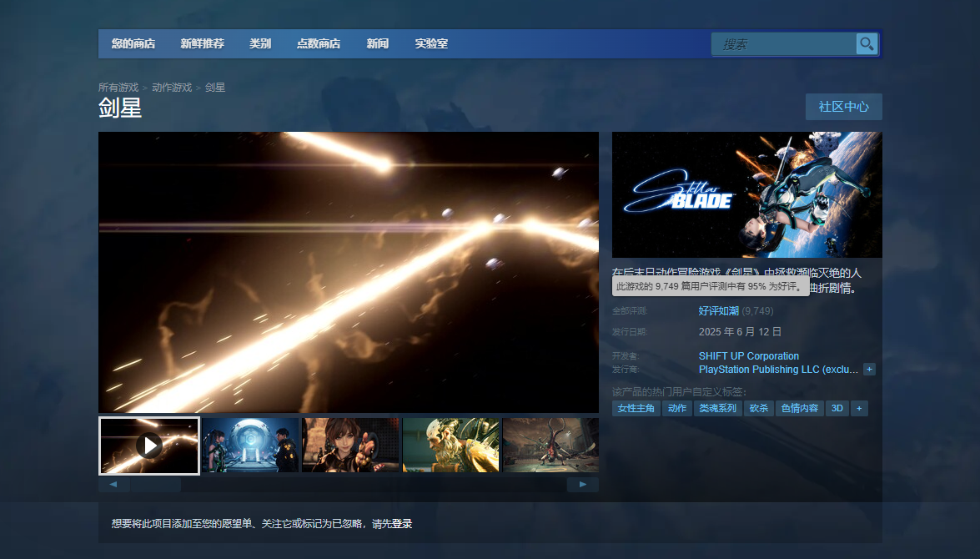Open the 您的商店 menu
This screenshot has width=980, height=559.
[x=133, y=43]
